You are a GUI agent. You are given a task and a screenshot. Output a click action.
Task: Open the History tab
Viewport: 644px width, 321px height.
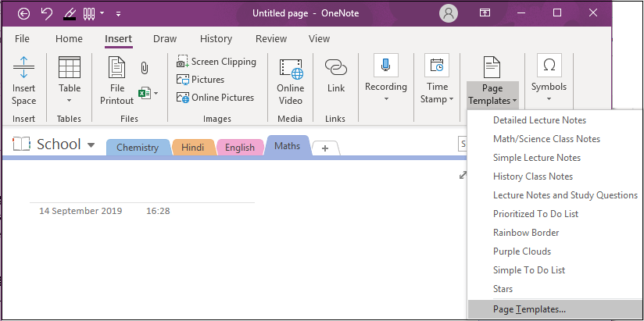click(x=216, y=38)
